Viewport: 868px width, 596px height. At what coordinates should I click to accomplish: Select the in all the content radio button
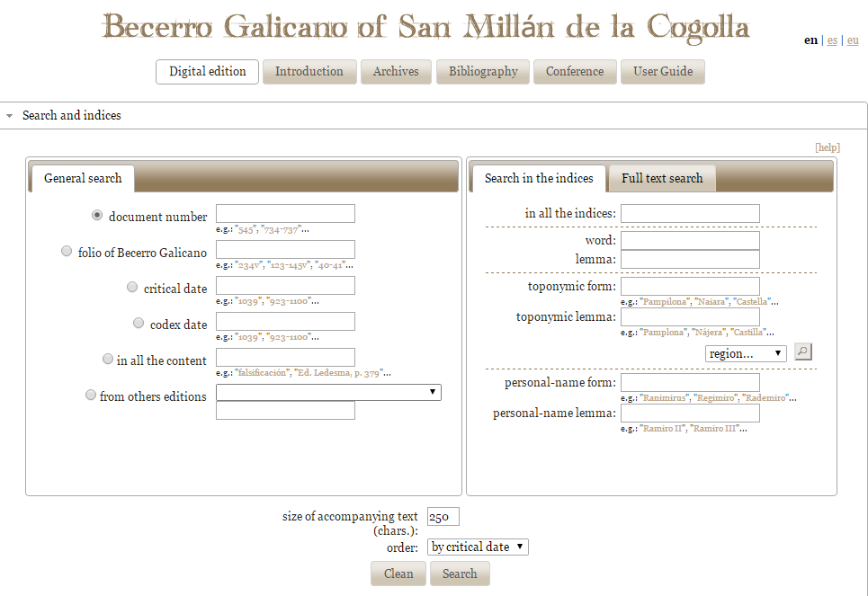click(108, 360)
